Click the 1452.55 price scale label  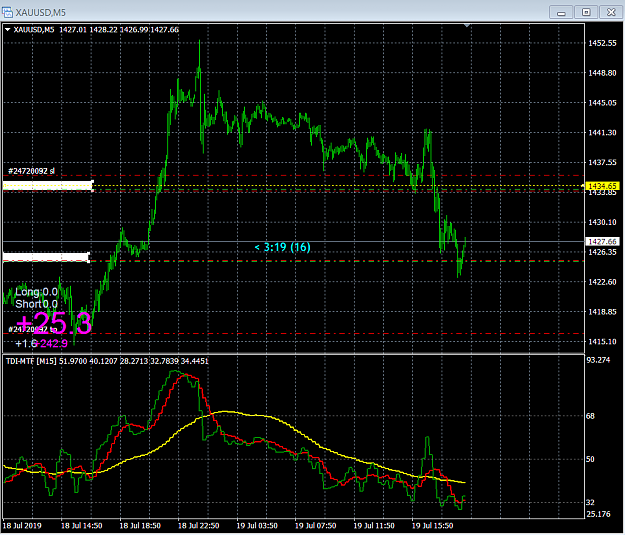(602, 43)
